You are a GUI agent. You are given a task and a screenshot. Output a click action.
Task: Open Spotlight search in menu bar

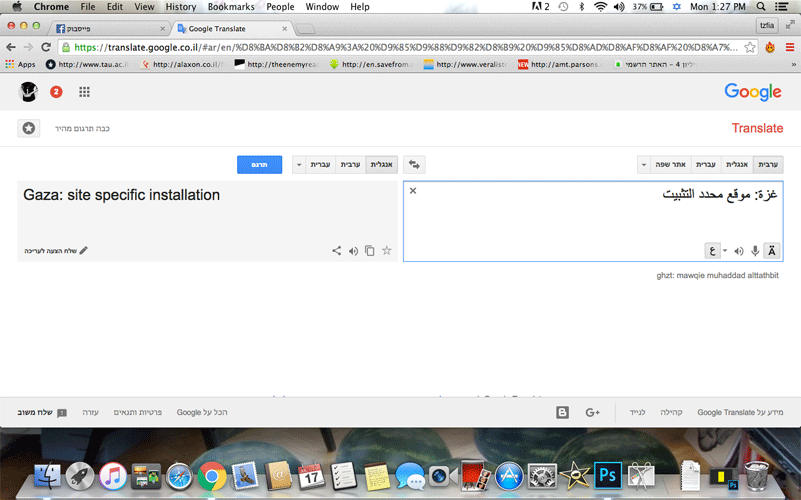coord(761,7)
